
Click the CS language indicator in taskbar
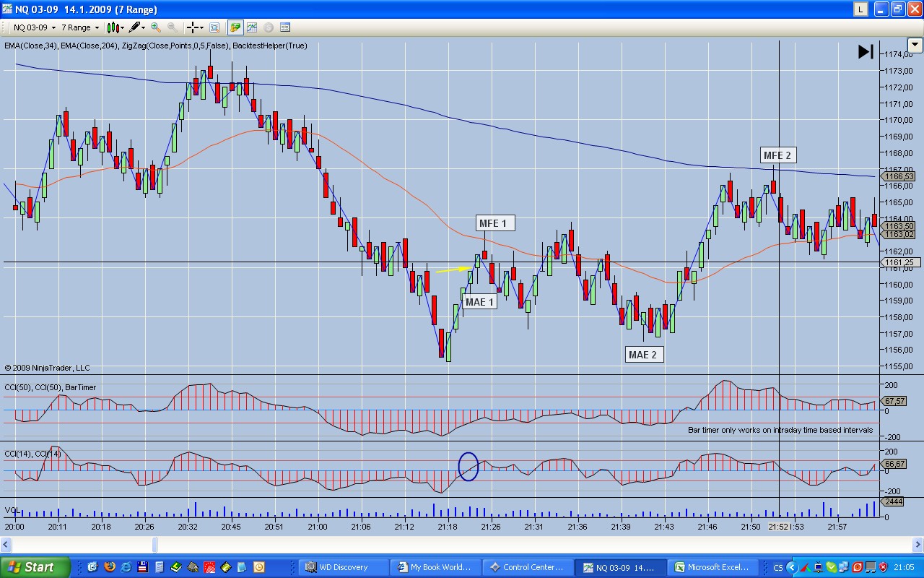[777, 567]
